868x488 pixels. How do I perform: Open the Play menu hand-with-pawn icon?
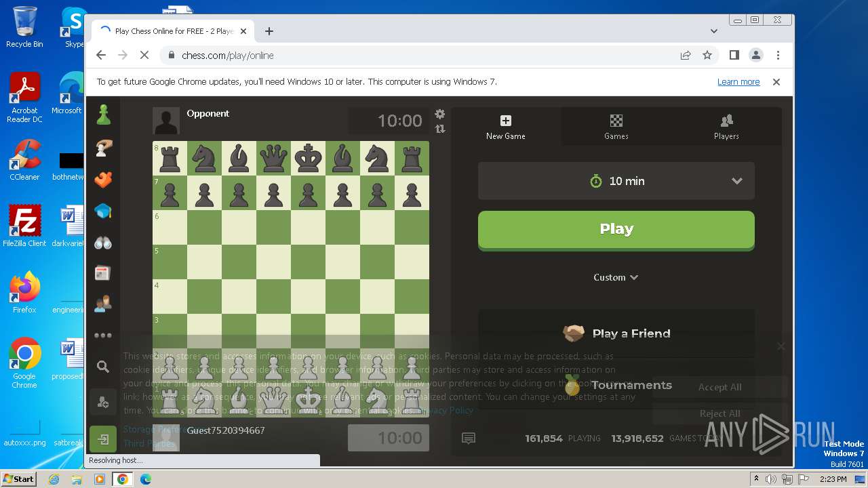[x=103, y=148]
